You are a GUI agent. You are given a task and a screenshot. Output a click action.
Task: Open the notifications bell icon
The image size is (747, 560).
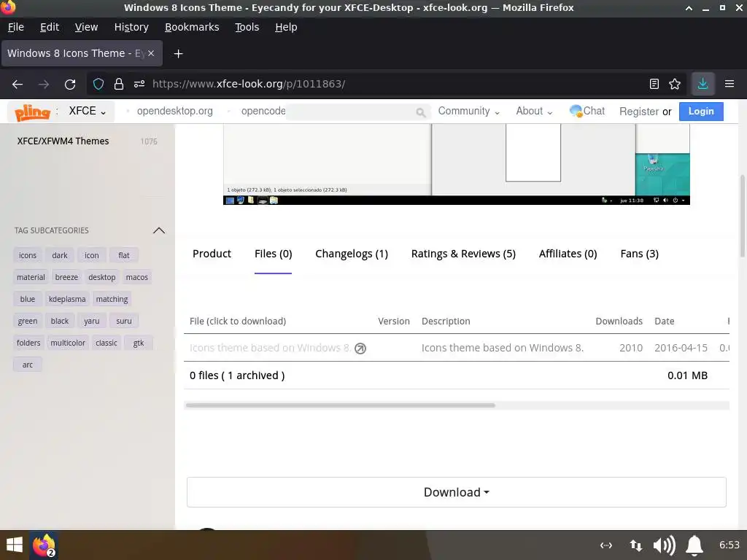(x=694, y=545)
